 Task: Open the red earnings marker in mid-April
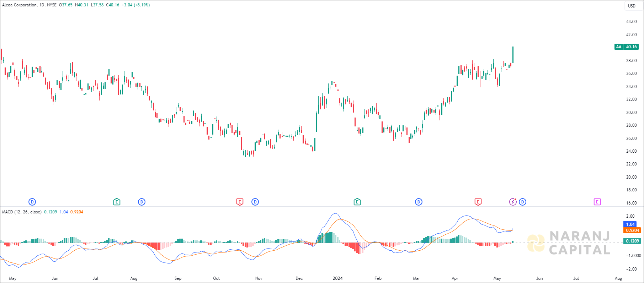point(478,202)
